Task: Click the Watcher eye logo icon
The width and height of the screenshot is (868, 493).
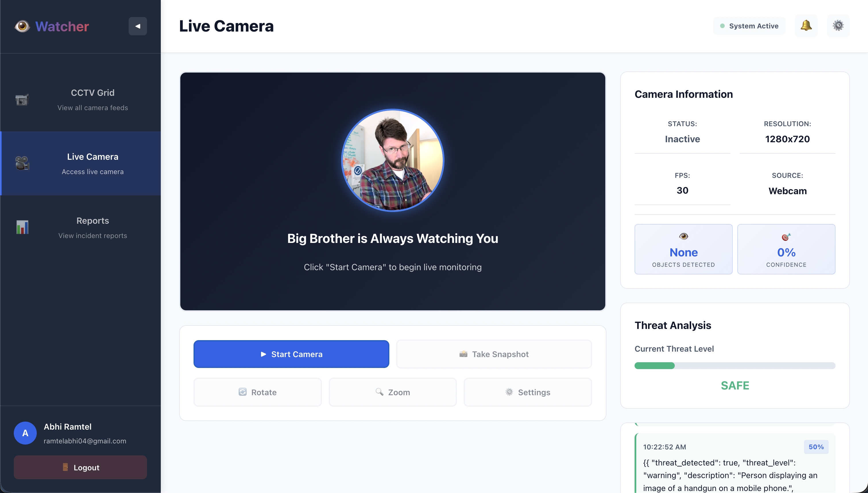Action: 22,26
